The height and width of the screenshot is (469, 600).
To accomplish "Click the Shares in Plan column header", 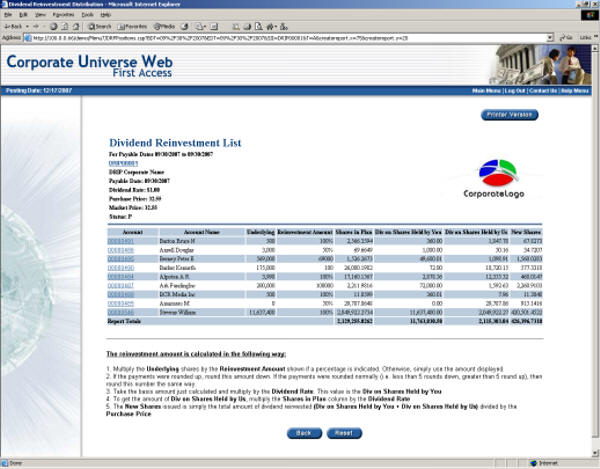I will 354,232.
